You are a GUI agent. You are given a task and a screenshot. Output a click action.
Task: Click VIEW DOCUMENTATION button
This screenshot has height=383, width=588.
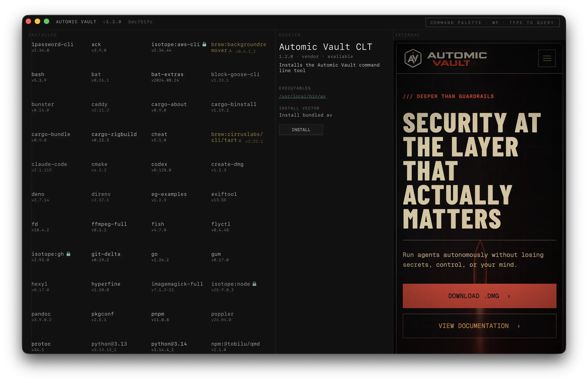[479, 326]
